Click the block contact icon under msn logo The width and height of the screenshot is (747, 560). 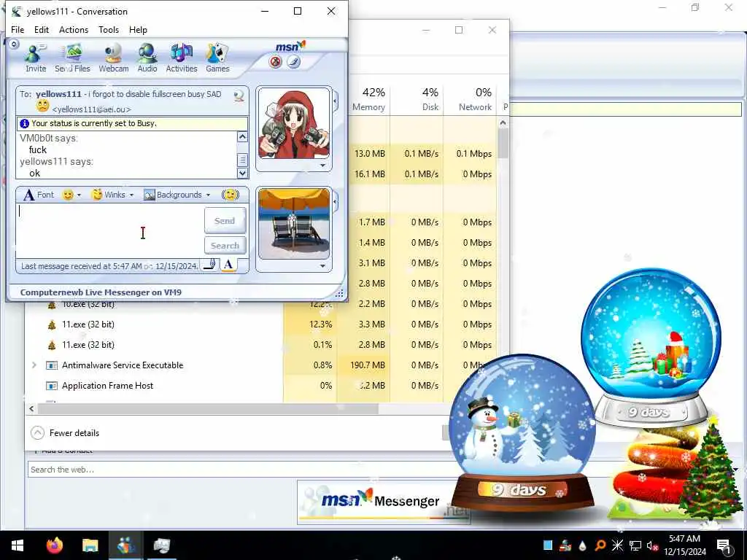[275, 62]
